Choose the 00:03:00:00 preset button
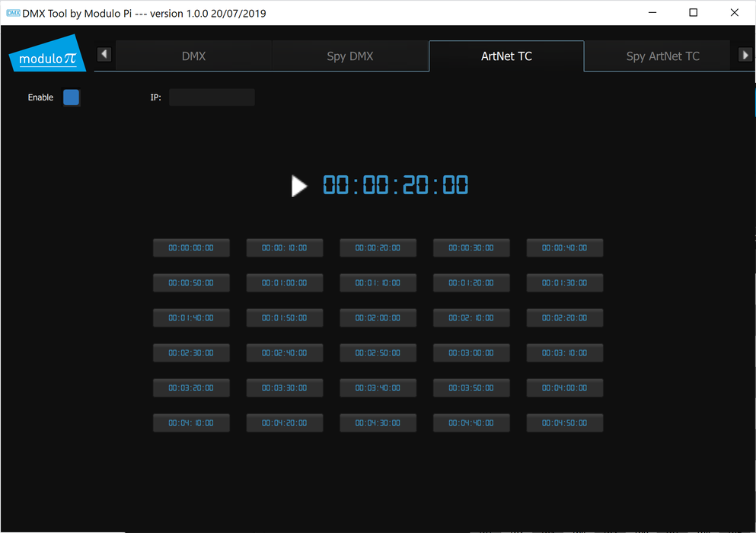The height and width of the screenshot is (533, 756). tap(471, 353)
